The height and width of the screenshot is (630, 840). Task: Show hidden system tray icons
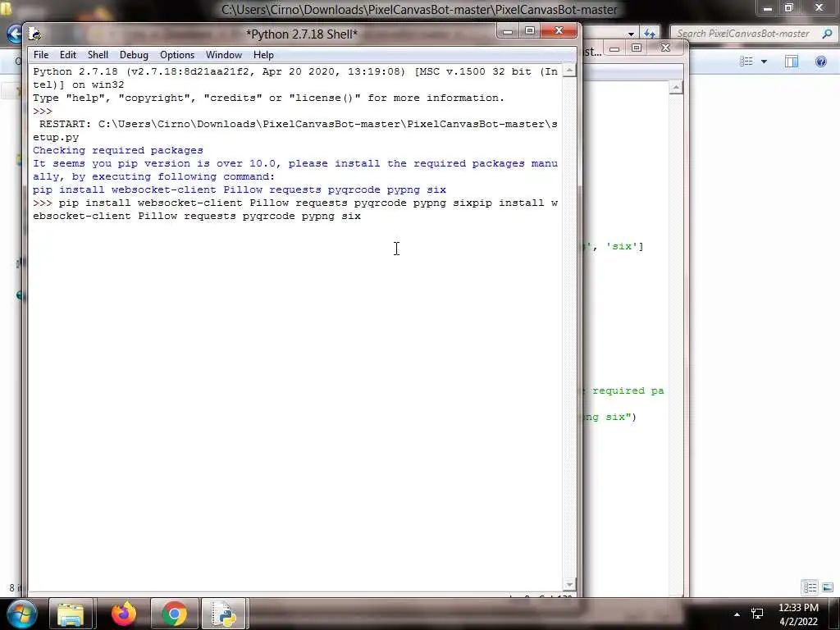pyautogui.click(x=737, y=614)
